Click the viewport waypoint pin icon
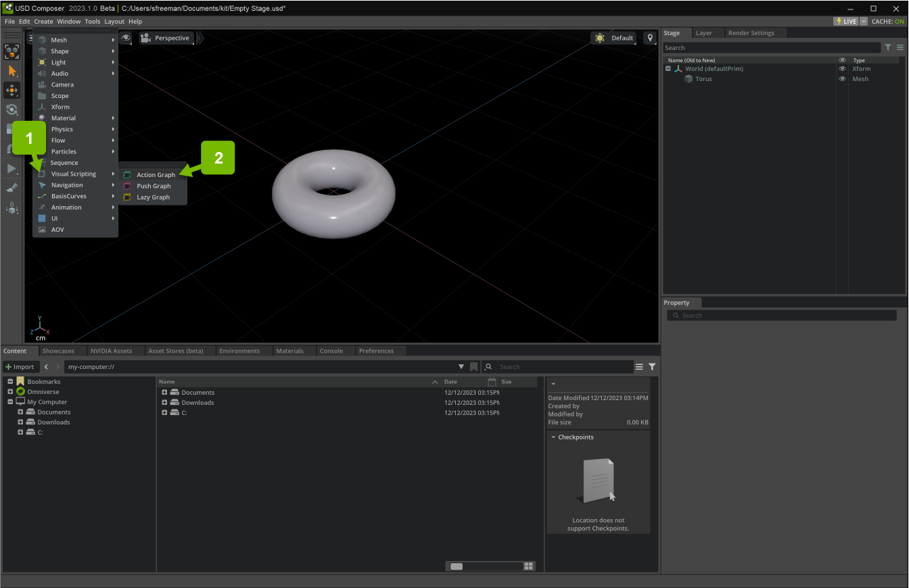The width and height of the screenshot is (909, 588). point(649,38)
